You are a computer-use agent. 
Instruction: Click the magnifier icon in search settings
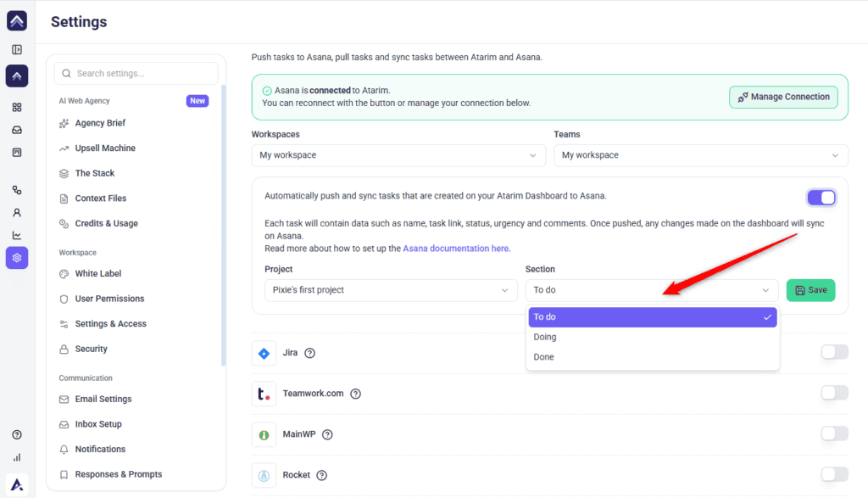pos(66,73)
